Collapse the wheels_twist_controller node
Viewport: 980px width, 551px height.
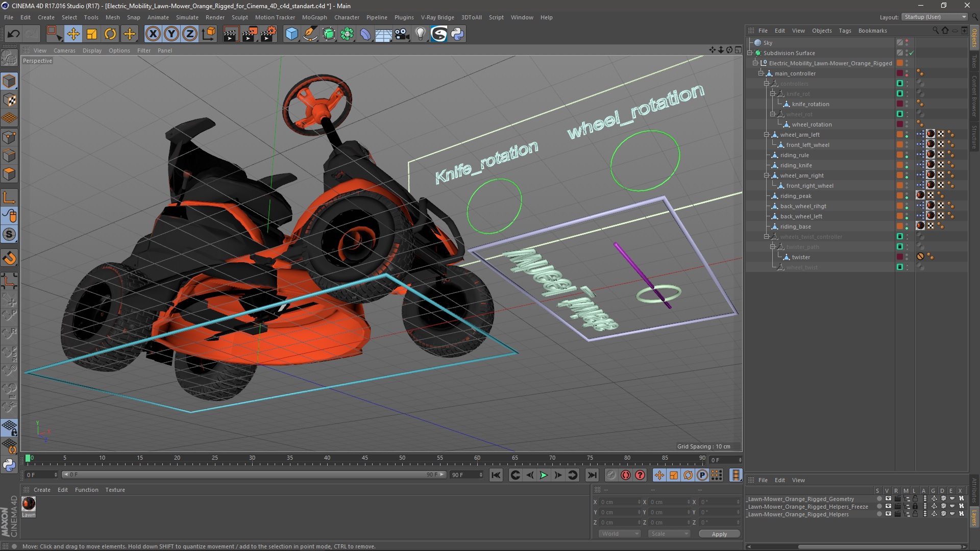767,237
